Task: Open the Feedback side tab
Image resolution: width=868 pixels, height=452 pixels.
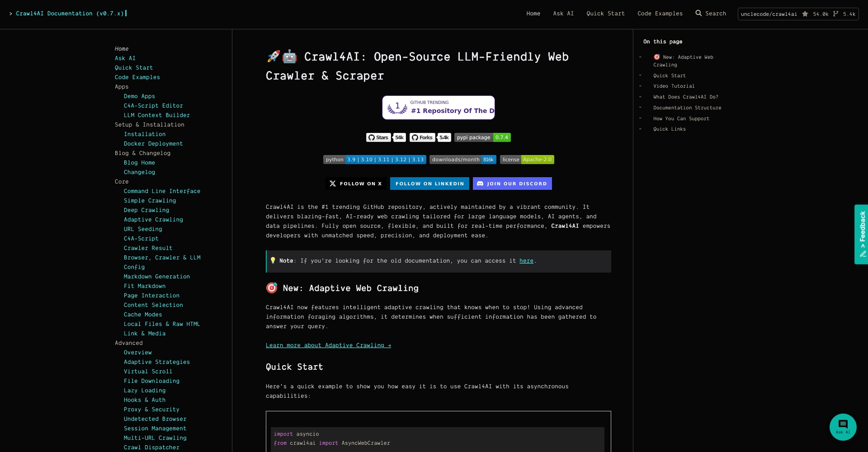Action: pos(861,234)
